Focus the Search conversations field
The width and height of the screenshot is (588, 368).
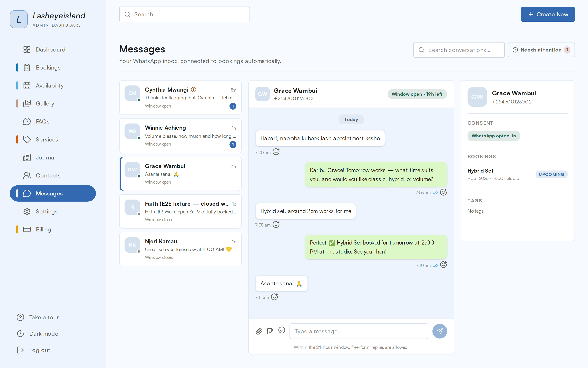point(459,50)
